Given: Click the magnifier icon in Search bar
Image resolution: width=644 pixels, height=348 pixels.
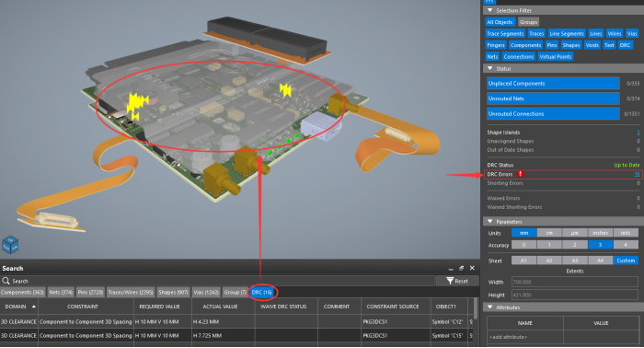Looking at the screenshot, I should 6,281.
